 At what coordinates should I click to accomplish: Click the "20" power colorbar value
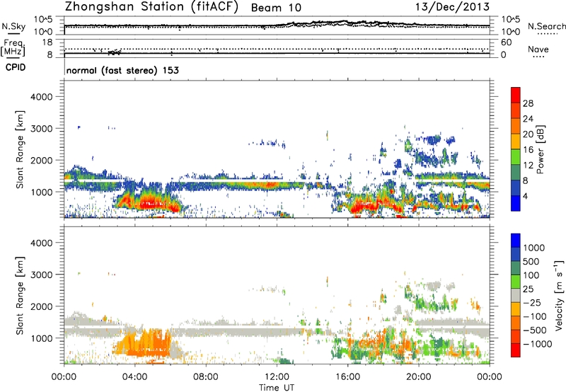coord(528,134)
